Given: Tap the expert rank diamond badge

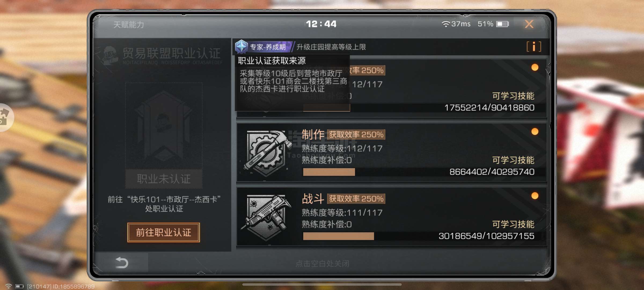Looking at the screenshot, I should (x=241, y=47).
